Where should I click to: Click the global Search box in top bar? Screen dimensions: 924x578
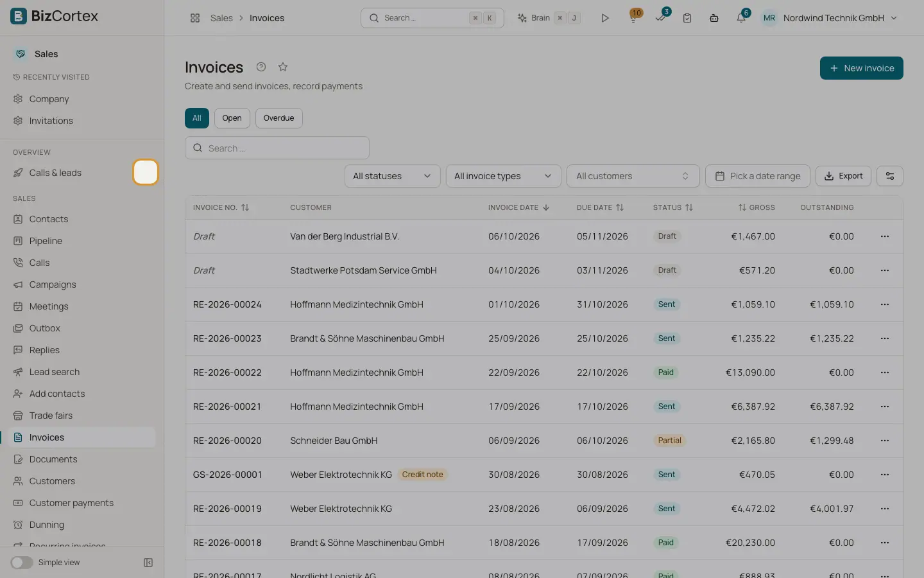(x=432, y=18)
